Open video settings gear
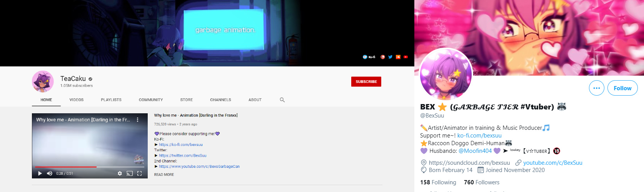The height and width of the screenshot is (192, 644). [x=120, y=174]
